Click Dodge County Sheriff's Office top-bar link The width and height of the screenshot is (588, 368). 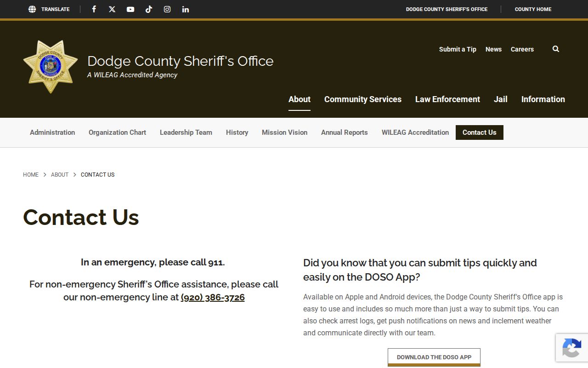pos(447,9)
